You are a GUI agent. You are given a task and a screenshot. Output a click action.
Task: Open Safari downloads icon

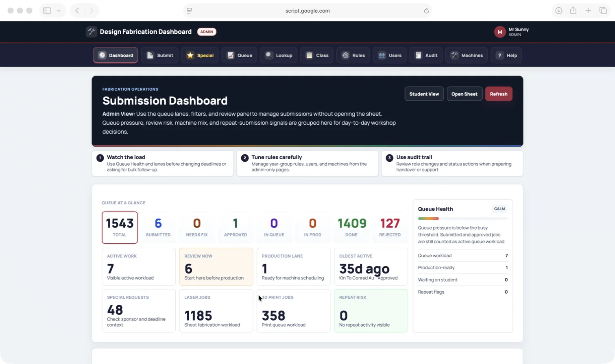559,11
